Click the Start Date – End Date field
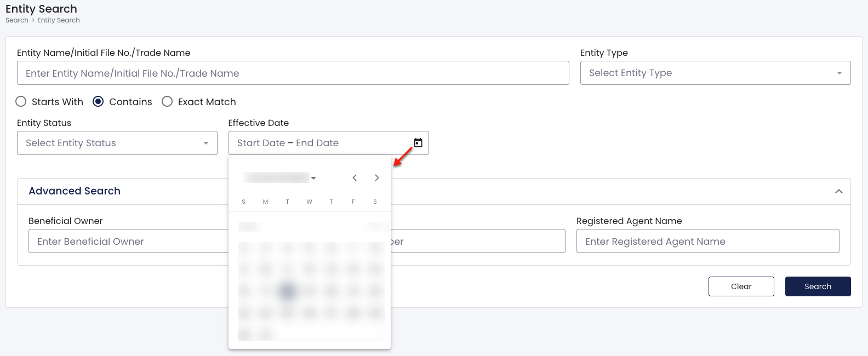The height and width of the screenshot is (356, 868). pos(321,143)
